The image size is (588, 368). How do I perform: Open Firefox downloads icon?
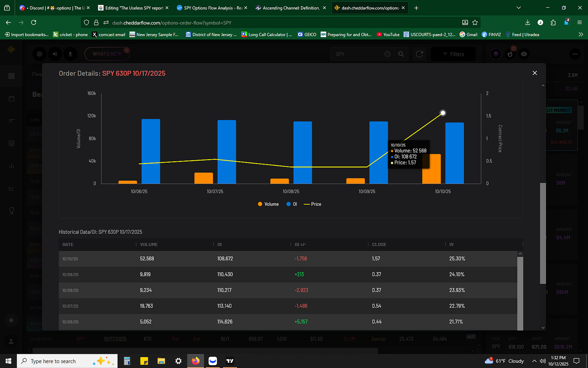[x=527, y=23]
